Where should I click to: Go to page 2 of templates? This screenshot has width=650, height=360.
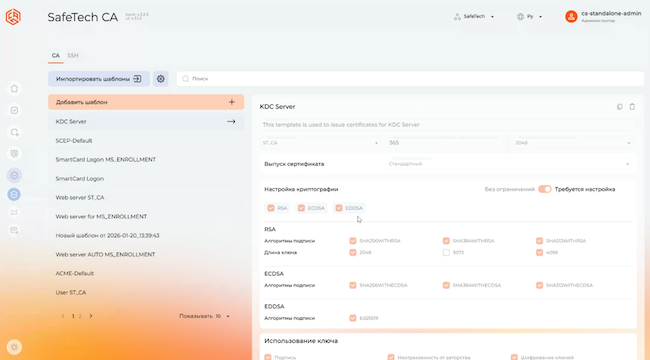click(x=80, y=316)
